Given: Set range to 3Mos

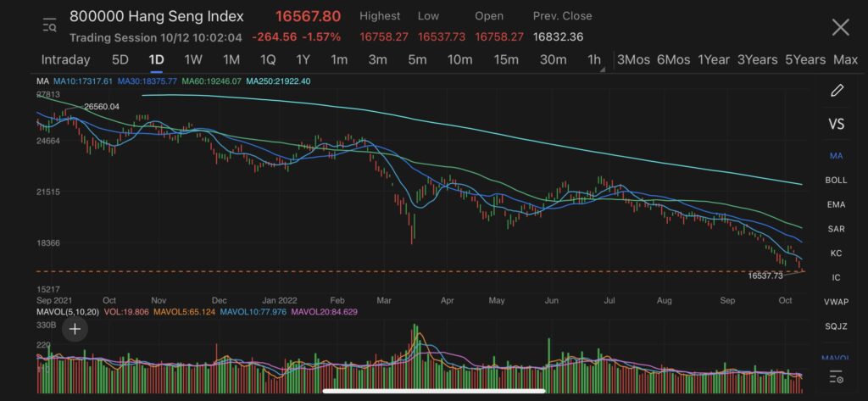Looking at the screenshot, I should click(x=633, y=60).
